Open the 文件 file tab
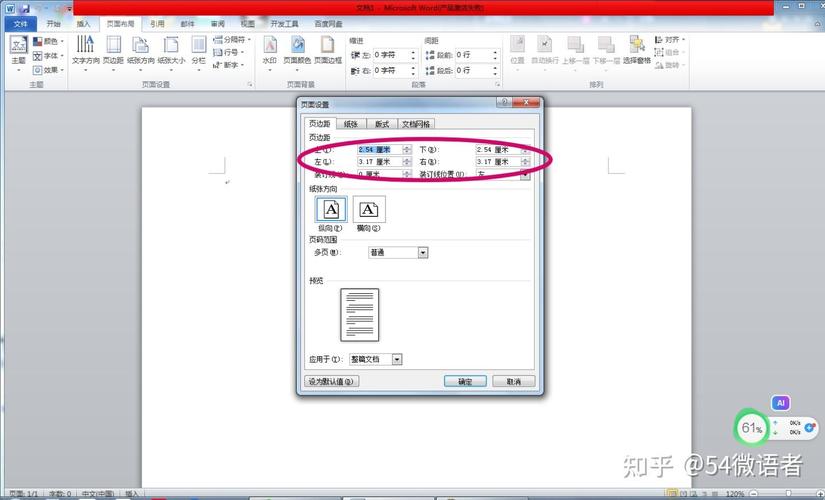This screenshot has width=825, height=500. [x=21, y=24]
